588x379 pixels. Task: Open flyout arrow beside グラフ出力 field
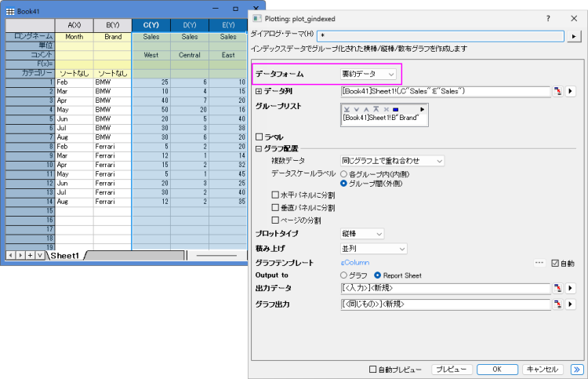pyautogui.click(x=571, y=304)
